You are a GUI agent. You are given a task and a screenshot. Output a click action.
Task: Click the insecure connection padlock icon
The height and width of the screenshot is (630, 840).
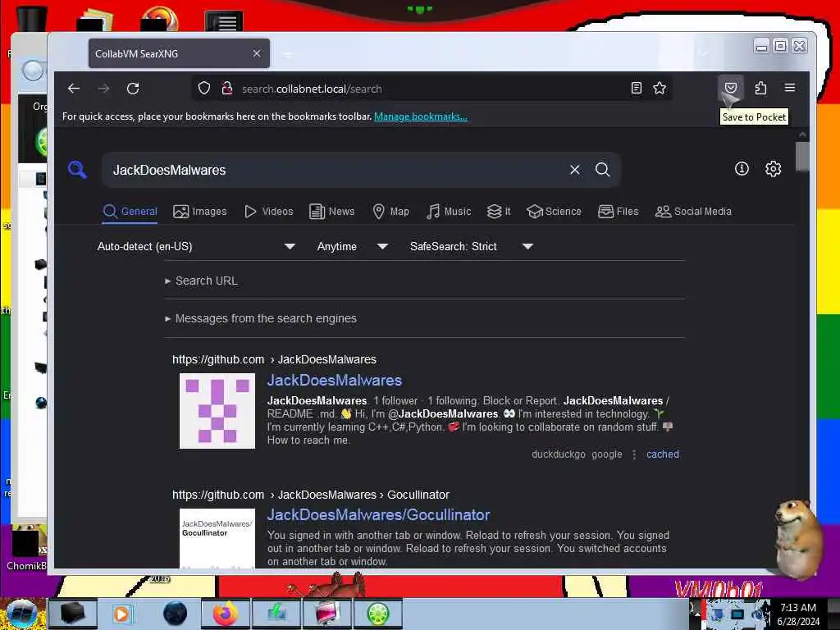(227, 89)
